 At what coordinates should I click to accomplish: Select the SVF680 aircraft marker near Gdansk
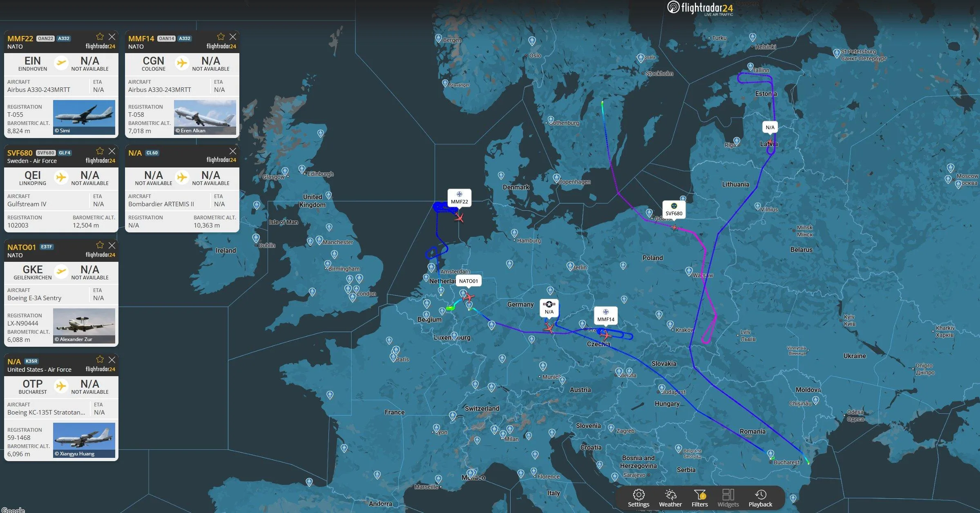pos(674,227)
